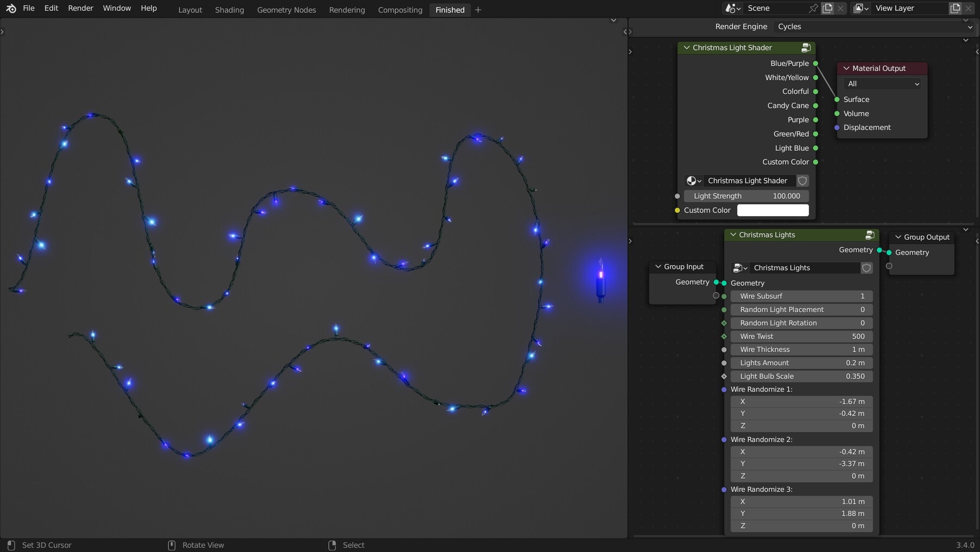Open the Render menu

(x=80, y=8)
